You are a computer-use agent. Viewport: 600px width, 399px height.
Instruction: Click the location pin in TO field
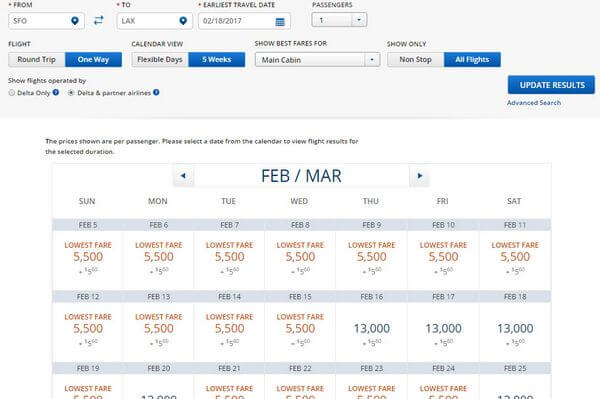183,21
